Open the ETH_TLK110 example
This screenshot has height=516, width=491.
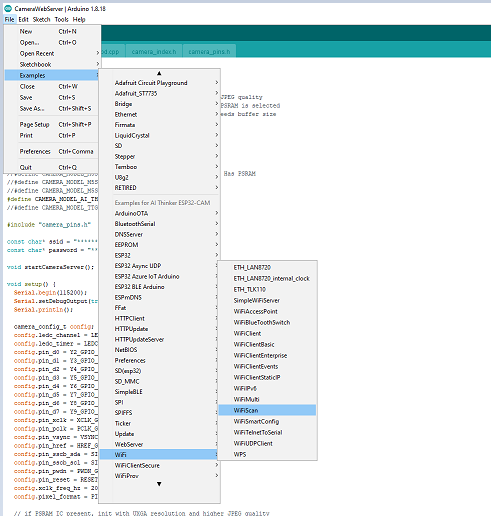pyautogui.click(x=267, y=289)
